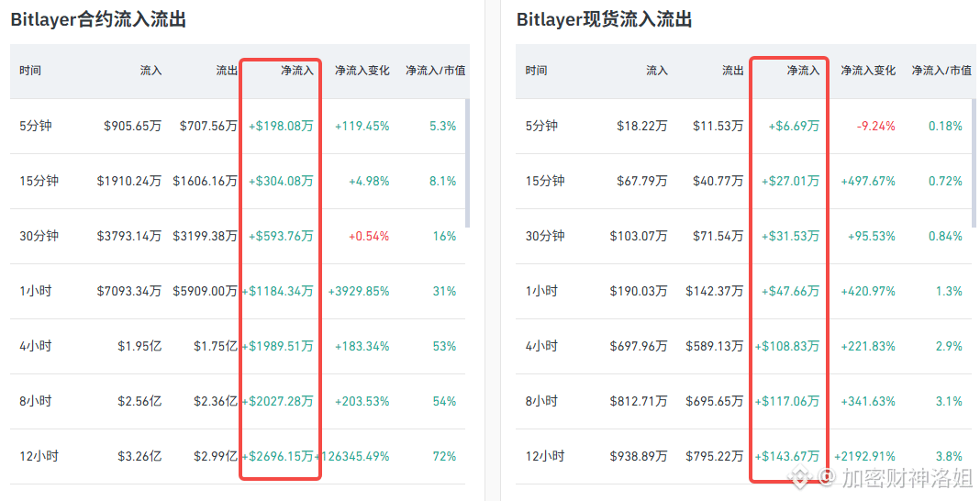This screenshot has height=501, width=980.
Task: Click the $695.65万 outflow value
Action: click(x=715, y=401)
